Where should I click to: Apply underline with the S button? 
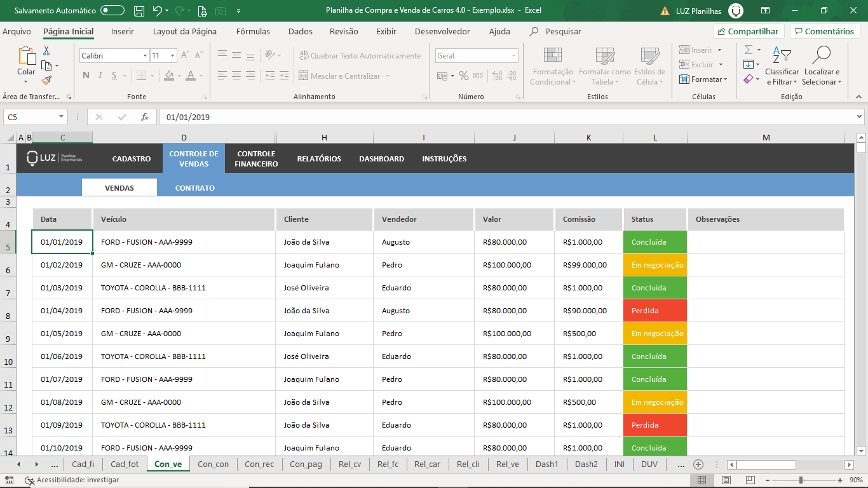coord(114,76)
